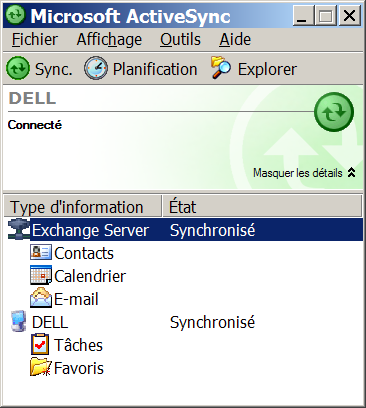Click the Explorer toolbar label
This screenshot has width=366, height=408.
click(x=267, y=70)
